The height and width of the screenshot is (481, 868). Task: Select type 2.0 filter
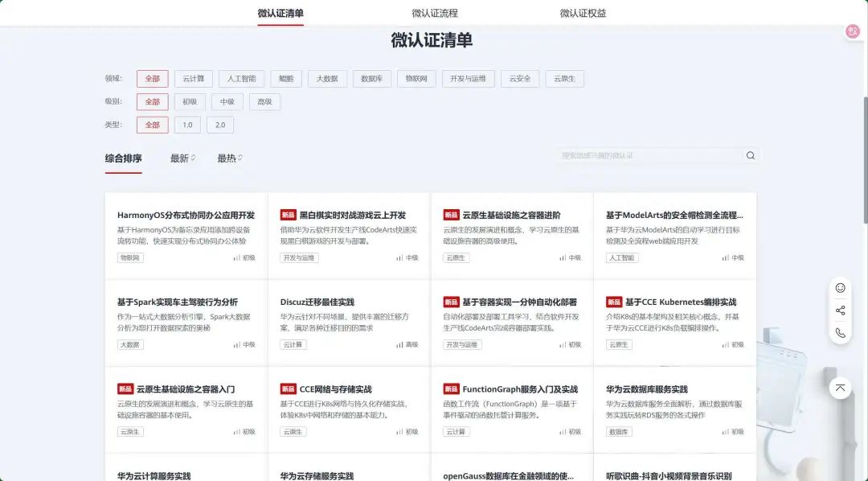click(220, 125)
